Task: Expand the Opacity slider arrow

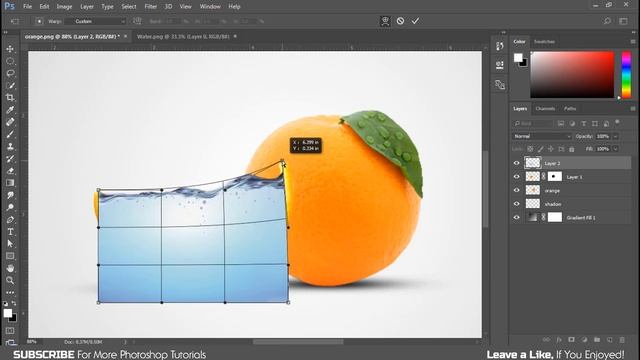Action: pyautogui.click(x=616, y=136)
